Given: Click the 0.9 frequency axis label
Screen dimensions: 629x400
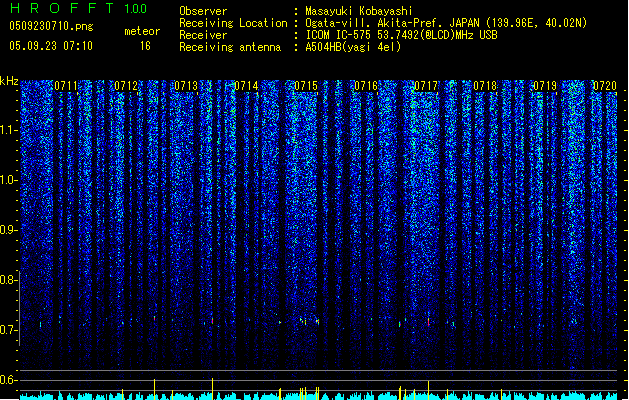Looking at the screenshot, I should tap(9, 230).
